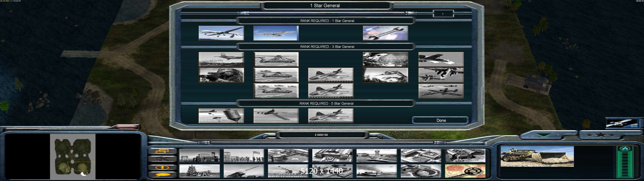Choose the leaflet-dropping plane power
This screenshot has height=181, width=644.
pos(221,59)
